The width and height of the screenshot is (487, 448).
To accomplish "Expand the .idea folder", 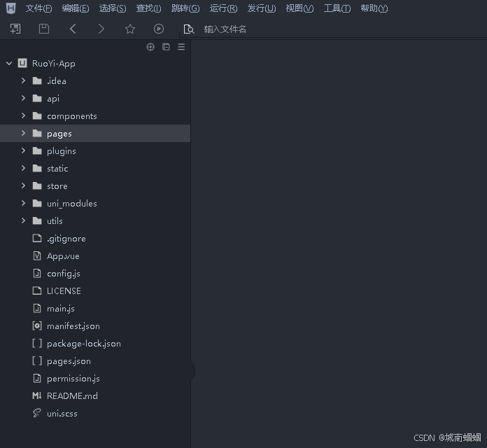I will click(x=23, y=80).
